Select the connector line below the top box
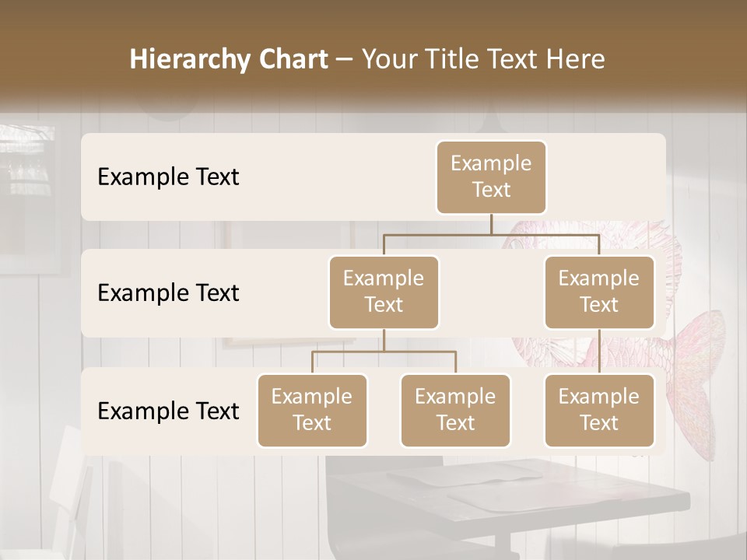747x560 pixels. pyautogui.click(x=491, y=225)
